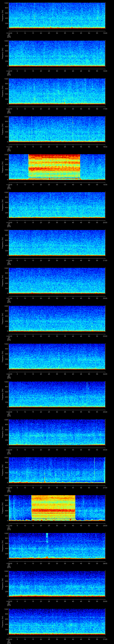Click the 29:00 end time label
This screenshot has height=644, width=114.
105,563
